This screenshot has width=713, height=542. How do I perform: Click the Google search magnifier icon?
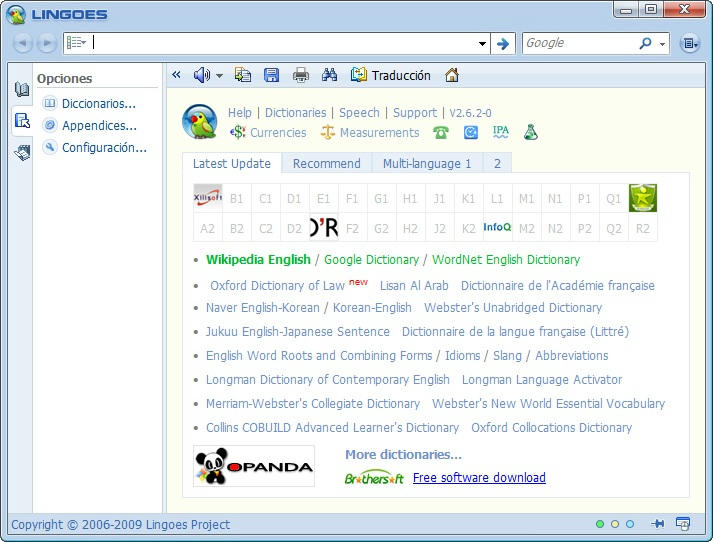[645, 43]
